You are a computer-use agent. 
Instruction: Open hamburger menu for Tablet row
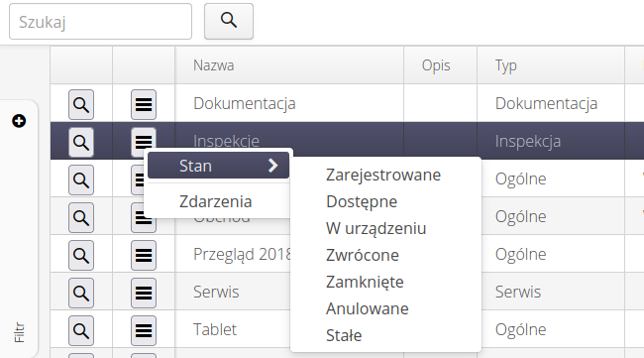pyautogui.click(x=144, y=331)
